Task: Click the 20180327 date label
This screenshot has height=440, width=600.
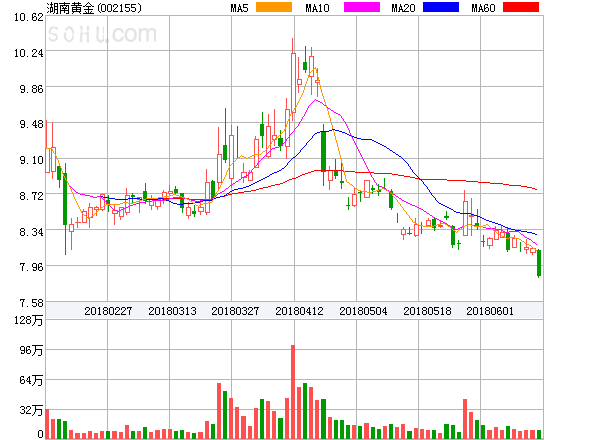Action: 235,311
